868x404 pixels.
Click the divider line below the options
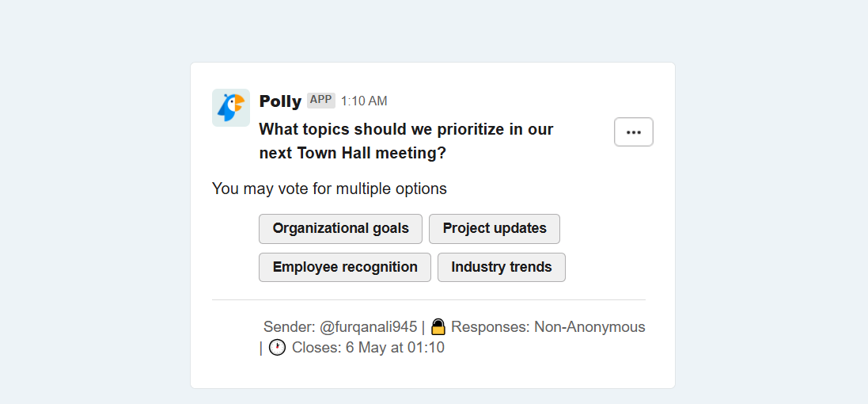click(429, 299)
